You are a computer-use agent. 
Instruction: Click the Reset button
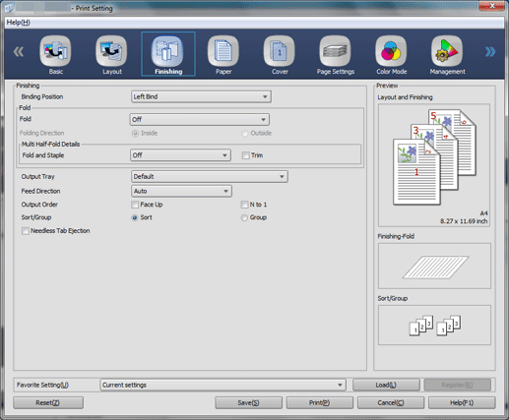[48, 402]
